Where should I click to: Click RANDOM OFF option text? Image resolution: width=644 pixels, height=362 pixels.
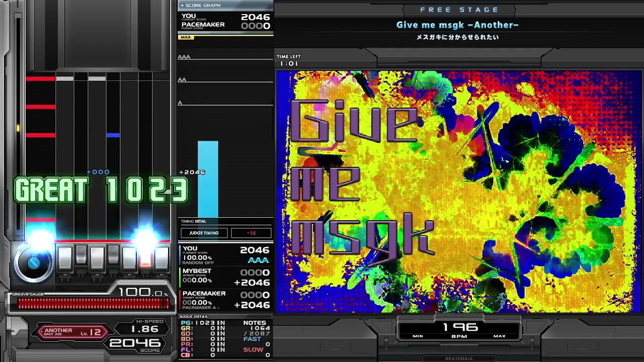click(x=198, y=262)
